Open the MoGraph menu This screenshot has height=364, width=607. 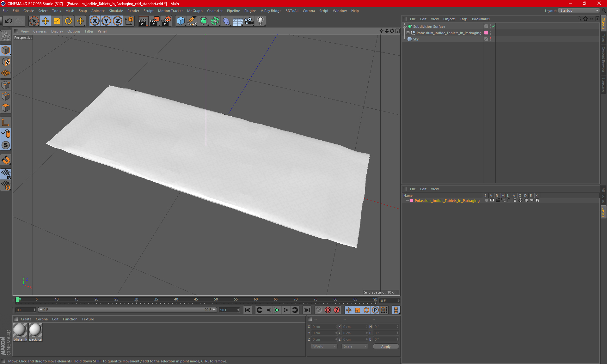pyautogui.click(x=195, y=11)
